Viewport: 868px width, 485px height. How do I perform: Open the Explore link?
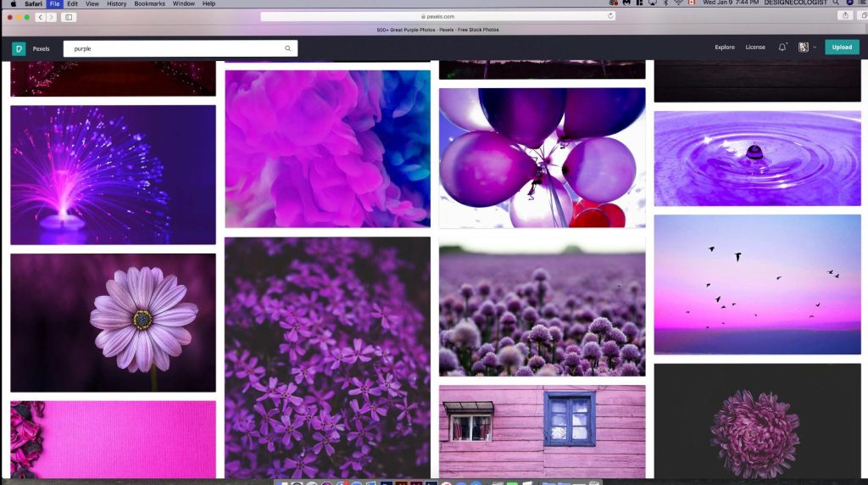(725, 47)
